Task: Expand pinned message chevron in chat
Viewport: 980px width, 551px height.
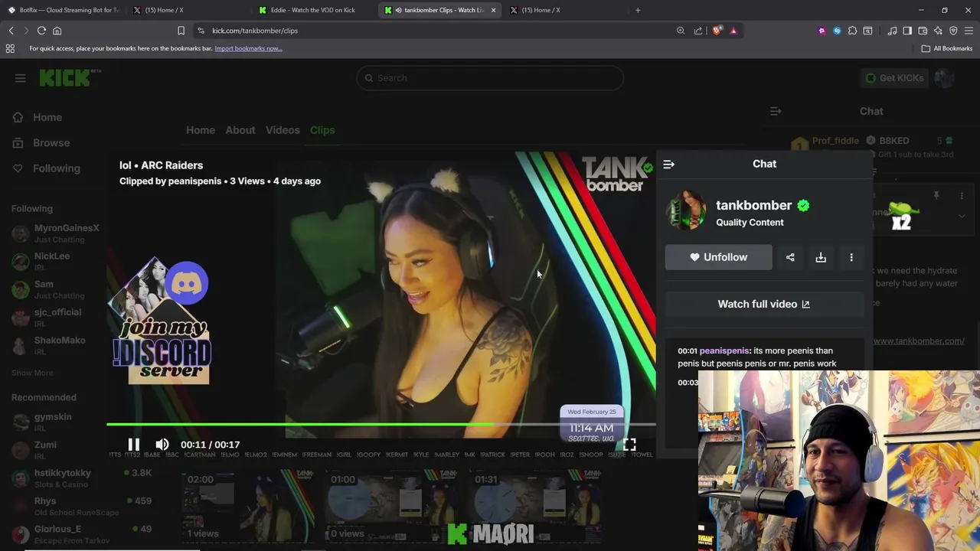Action: [962, 216]
